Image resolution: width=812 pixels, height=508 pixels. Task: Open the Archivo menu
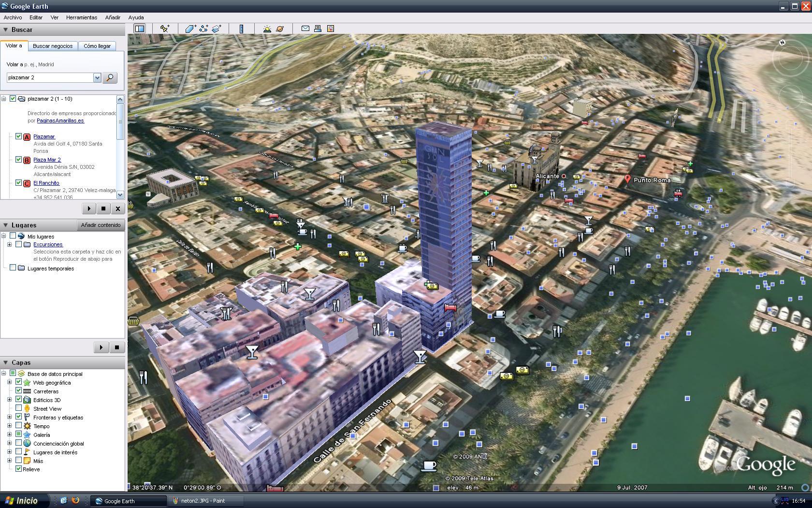pyautogui.click(x=13, y=17)
